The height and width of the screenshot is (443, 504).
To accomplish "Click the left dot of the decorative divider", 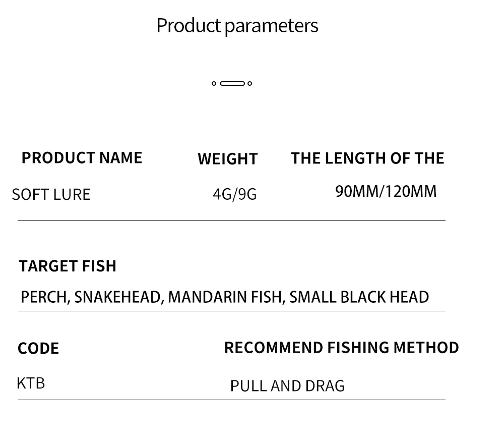I will [214, 83].
